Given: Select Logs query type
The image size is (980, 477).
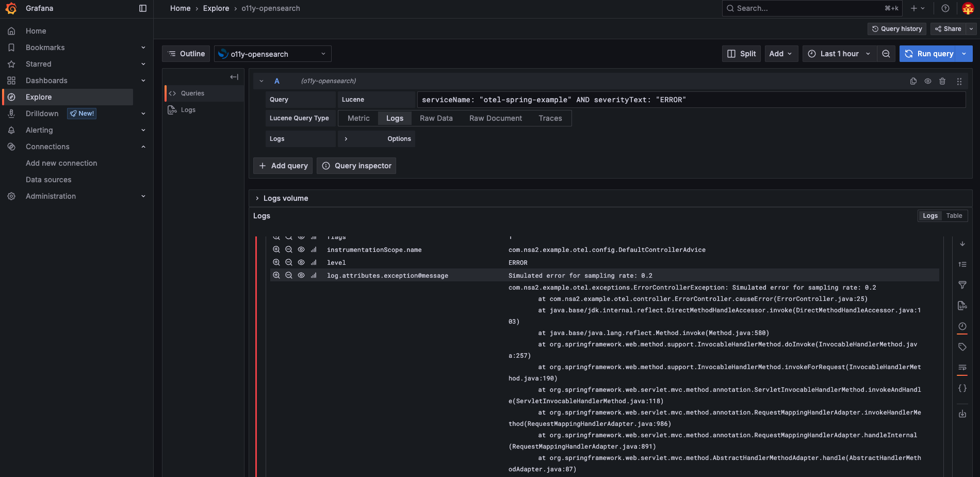Looking at the screenshot, I should (x=395, y=118).
